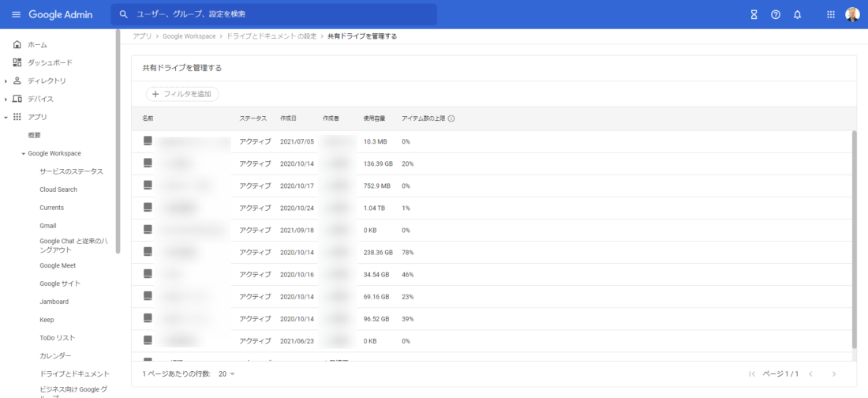Click drive icon in 69.16 GB row
The image size is (868, 398).
click(148, 296)
